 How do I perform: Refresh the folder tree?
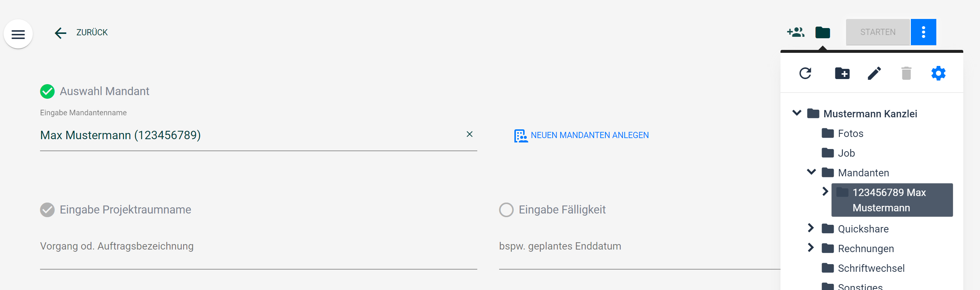pos(805,73)
